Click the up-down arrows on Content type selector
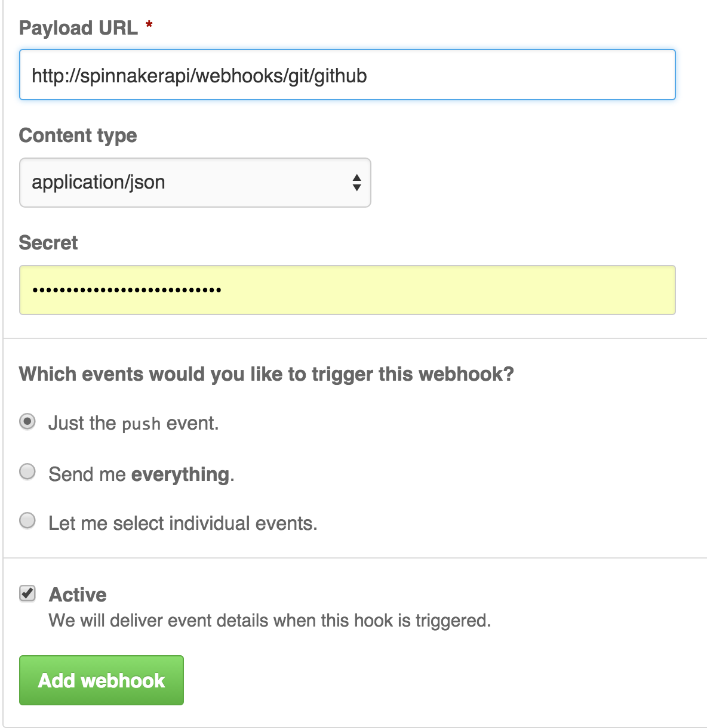707x728 pixels. (356, 183)
